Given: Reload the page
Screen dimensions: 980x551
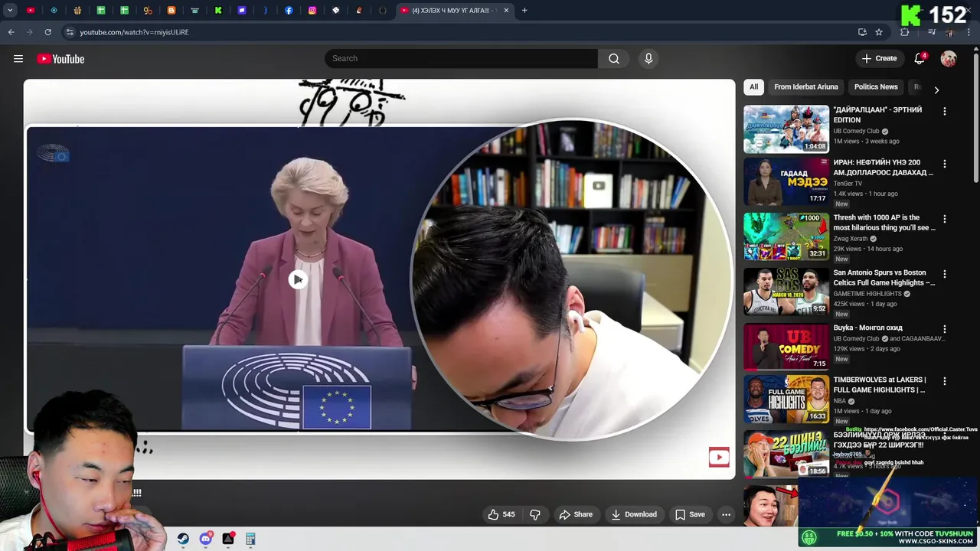Looking at the screenshot, I should 47,32.
